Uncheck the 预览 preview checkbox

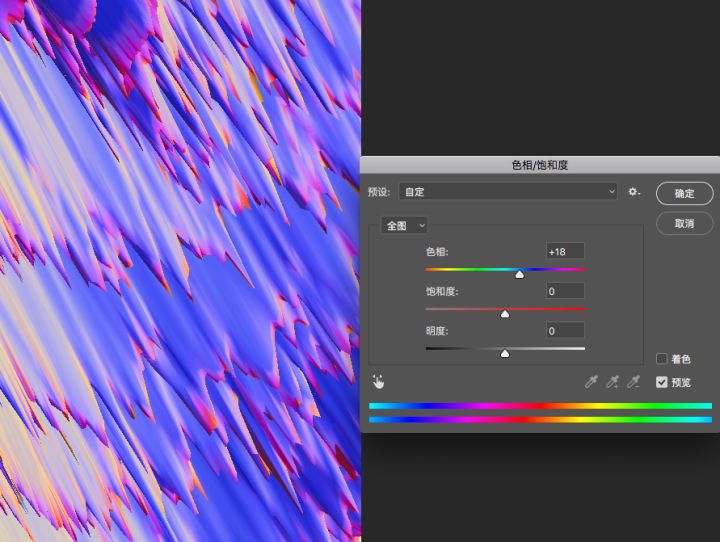click(x=662, y=382)
